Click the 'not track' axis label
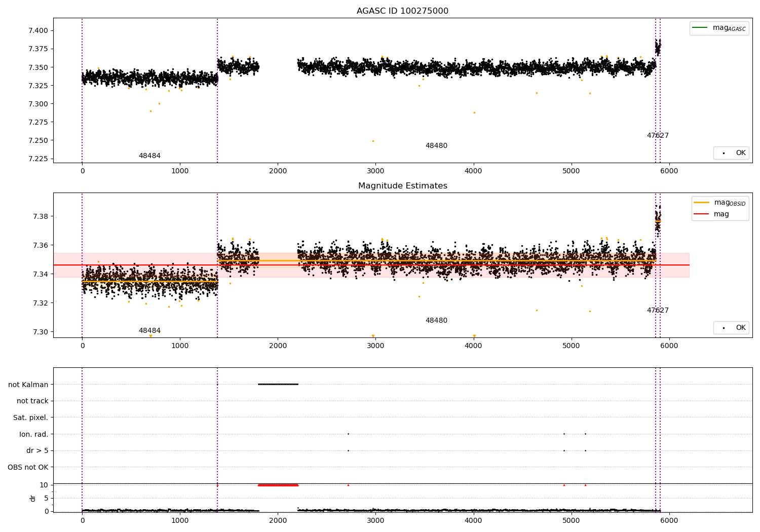The height and width of the screenshot is (532, 760). point(32,401)
